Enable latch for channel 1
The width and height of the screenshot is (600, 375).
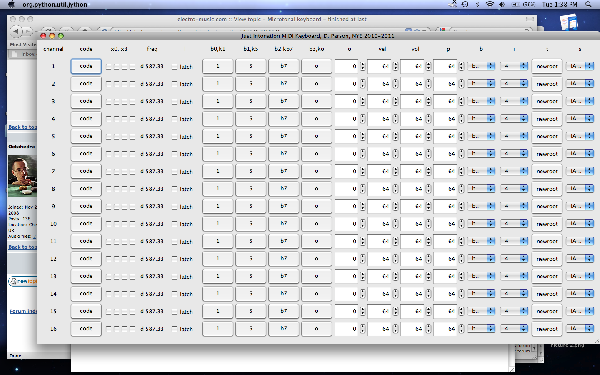174,67
